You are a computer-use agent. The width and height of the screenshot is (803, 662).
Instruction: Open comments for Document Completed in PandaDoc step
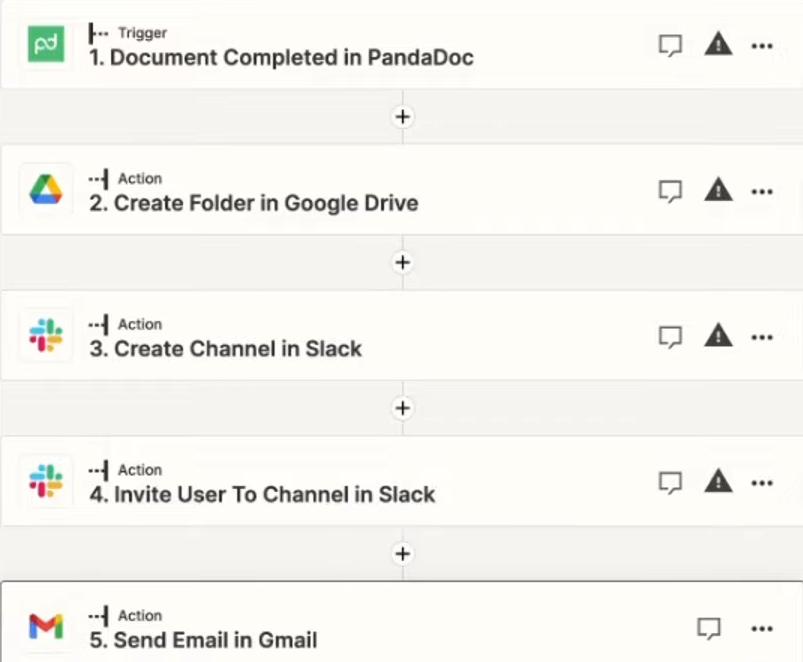(670, 46)
